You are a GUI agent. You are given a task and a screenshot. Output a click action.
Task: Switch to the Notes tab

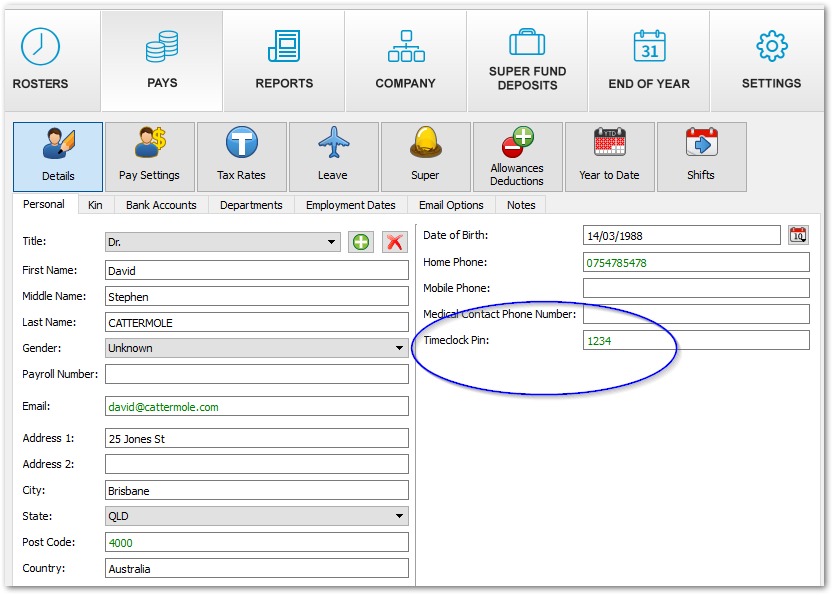pyautogui.click(x=521, y=205)
